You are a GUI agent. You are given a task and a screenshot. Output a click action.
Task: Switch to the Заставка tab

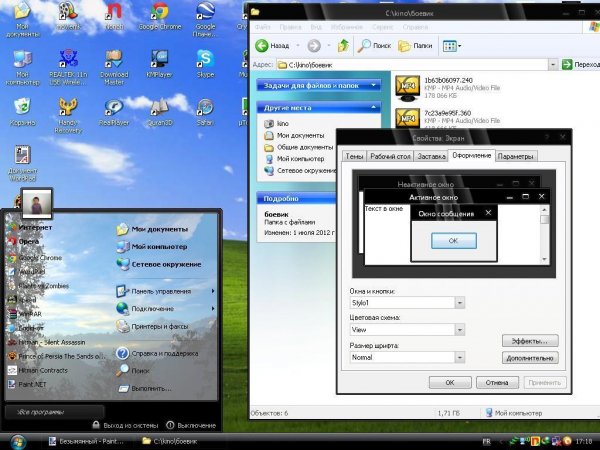[431, 156]
